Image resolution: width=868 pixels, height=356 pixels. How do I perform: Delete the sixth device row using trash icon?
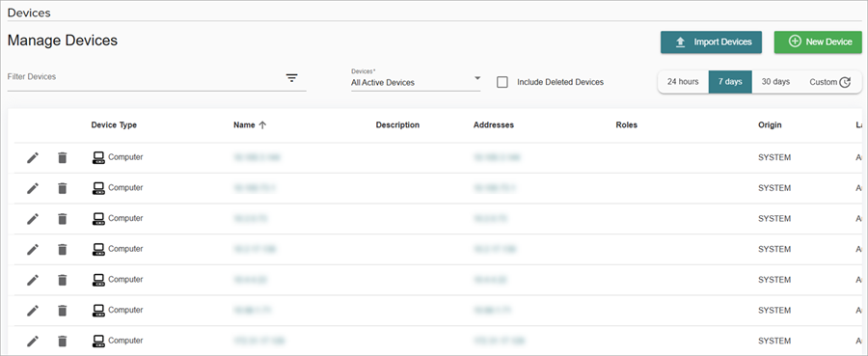point(62,310)
